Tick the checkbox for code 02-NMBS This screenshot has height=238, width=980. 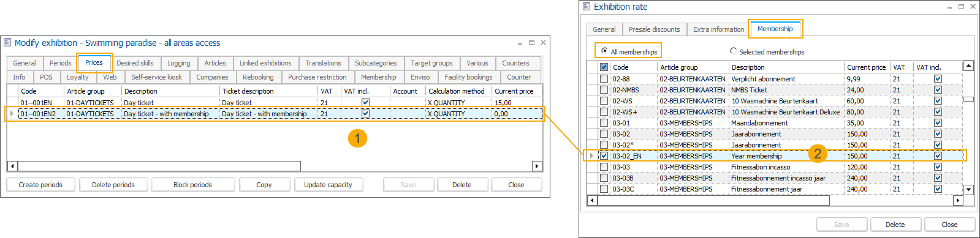click(x=604, y=90)
